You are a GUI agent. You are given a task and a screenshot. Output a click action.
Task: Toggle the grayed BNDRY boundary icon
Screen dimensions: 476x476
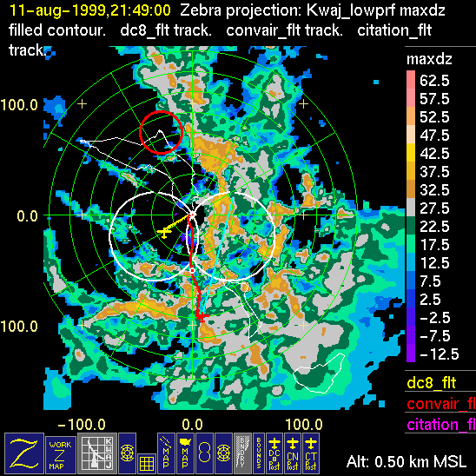(242, 453)
